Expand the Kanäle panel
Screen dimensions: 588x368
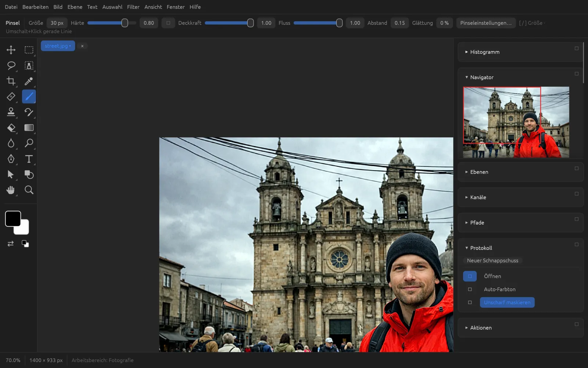click(x=466, y=197)
